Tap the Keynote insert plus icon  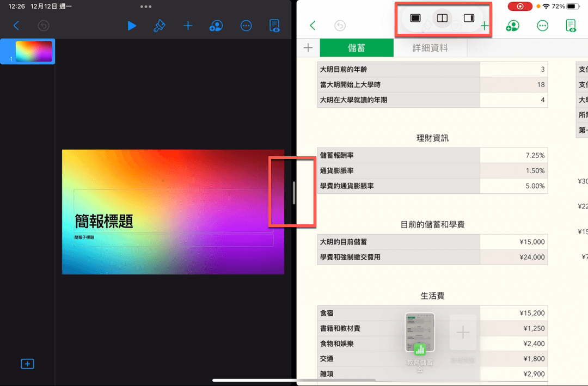188,26
